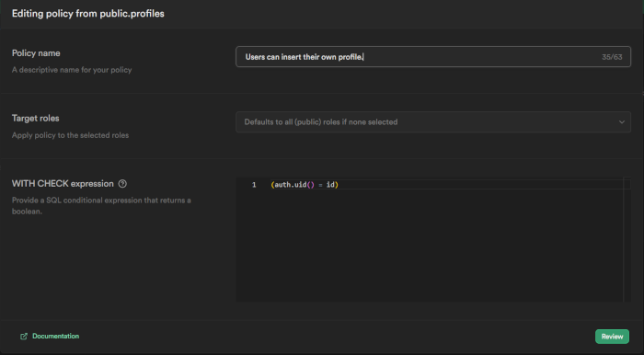644x355 pixels.
Task: Click the external-link icon next to Documentation
Action: click(x=24, y=336)
